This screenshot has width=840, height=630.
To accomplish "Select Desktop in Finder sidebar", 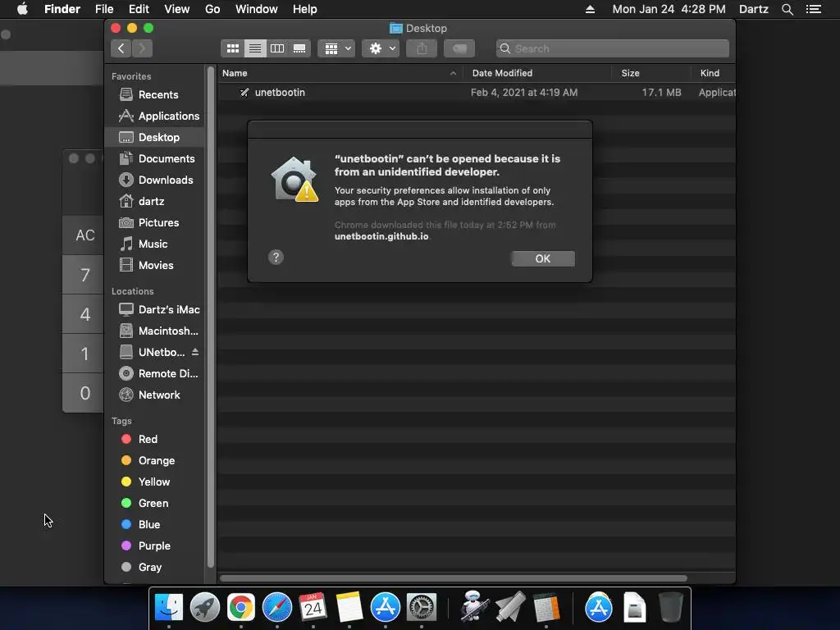I will 154,138.
